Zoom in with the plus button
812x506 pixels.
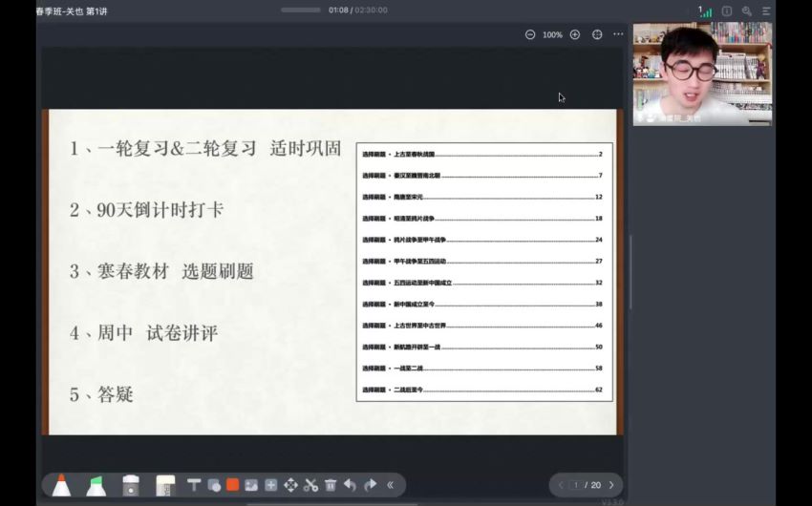point(575,34)
